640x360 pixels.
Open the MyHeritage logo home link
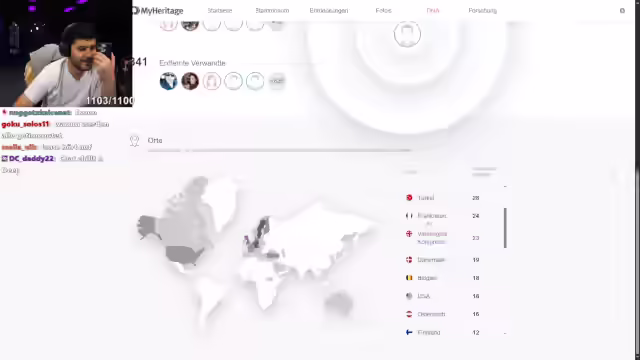tap(158, 11)
